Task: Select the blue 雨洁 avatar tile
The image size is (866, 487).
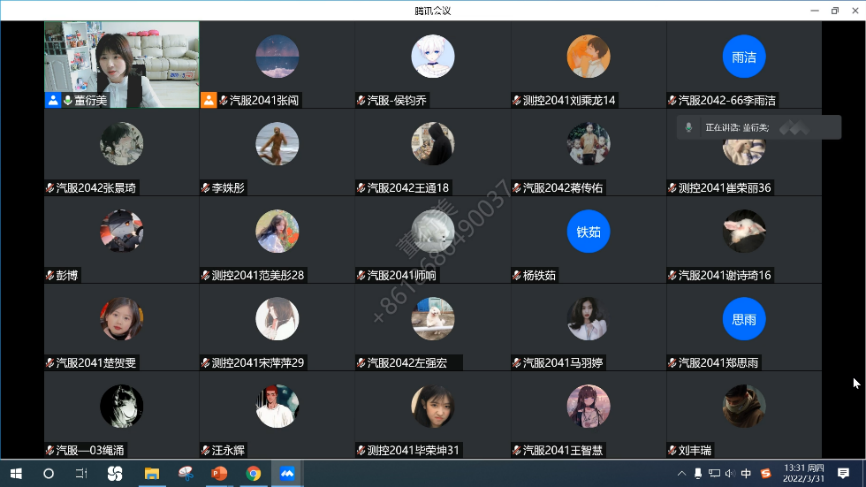Action: (x=744, y=57)
